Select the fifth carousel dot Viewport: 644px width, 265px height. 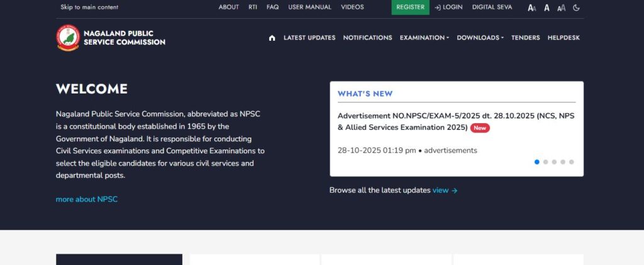[x=571, y=162]
